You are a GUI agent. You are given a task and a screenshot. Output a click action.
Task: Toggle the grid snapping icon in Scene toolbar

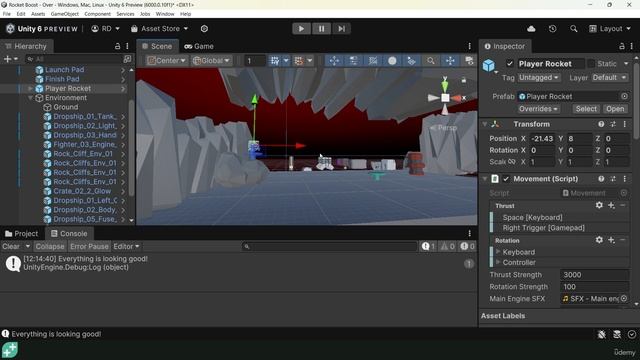[x=299, y=60]
